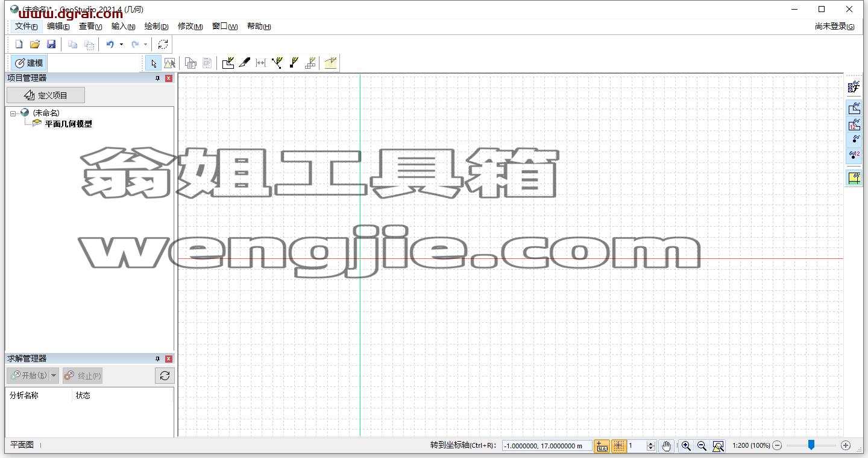Open the 开始 button dropdown arrow

click(x=54, y=375)
